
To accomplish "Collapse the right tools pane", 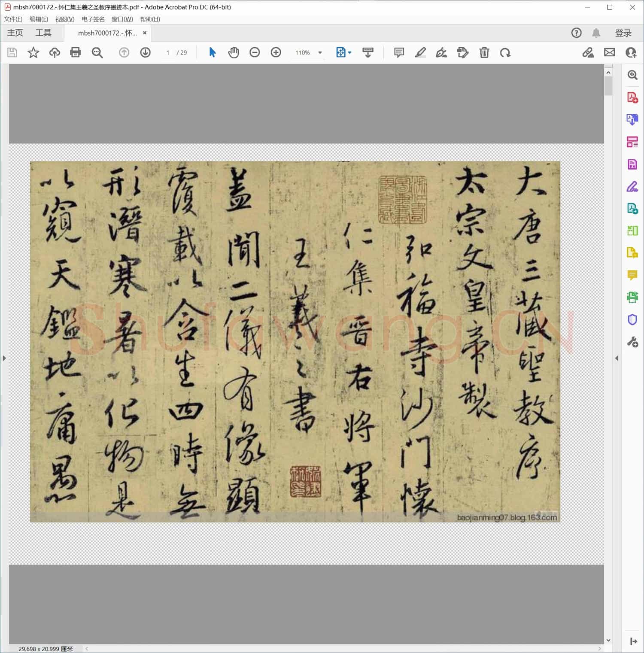I will 617,358.
